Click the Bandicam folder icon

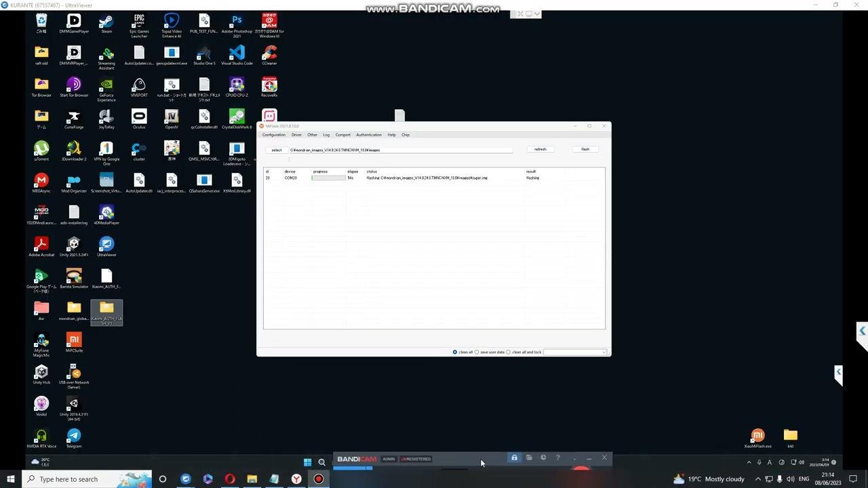(529, 458)
